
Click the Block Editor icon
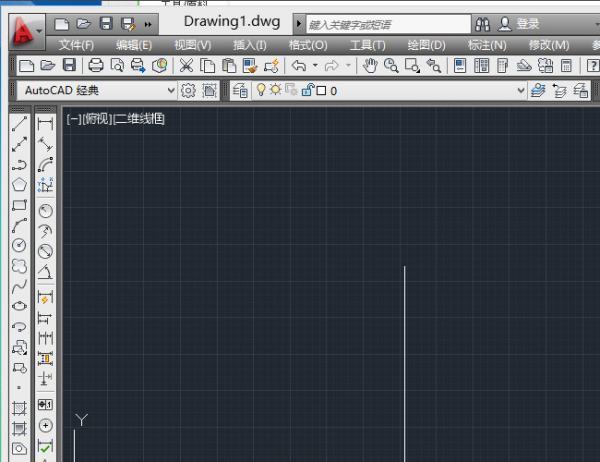pyautogui.click(x=271, y=65)
